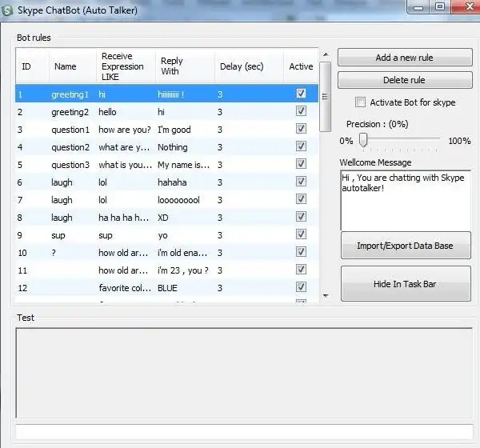Toggle Active checkbox for question1 rule
480x448 pixels.
301,129
